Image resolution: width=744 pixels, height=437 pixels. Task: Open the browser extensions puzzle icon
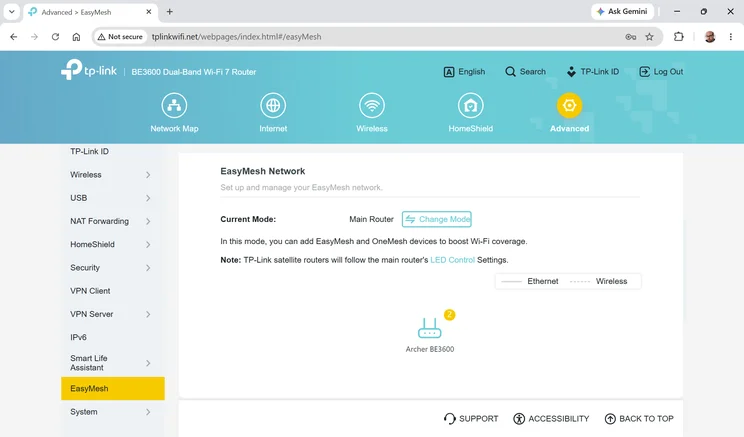[679, 37]
